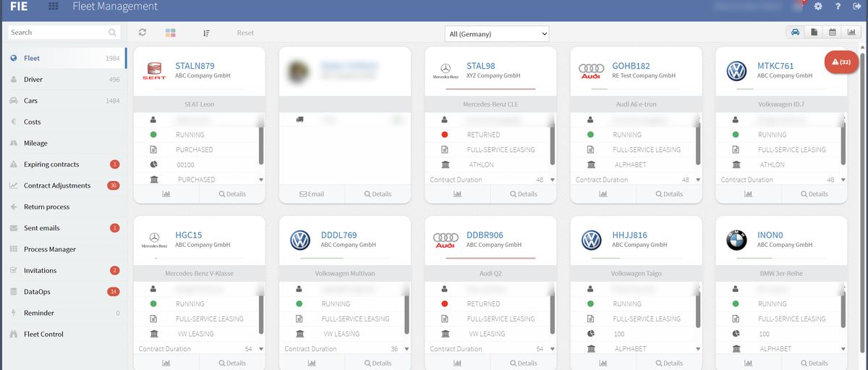Open chart for STAL98 card
The width and height of the screenshot is (868, 370).
[x=457, y=194]
